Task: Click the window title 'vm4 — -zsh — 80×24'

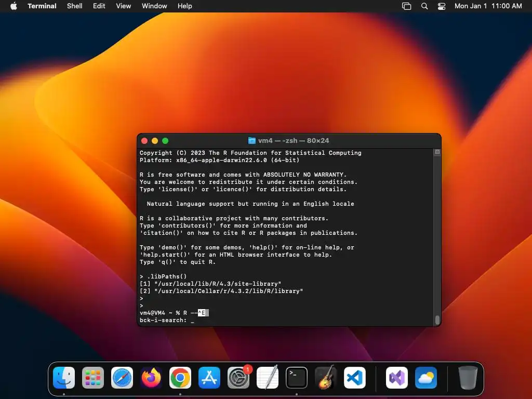Action: pos(294,140)
